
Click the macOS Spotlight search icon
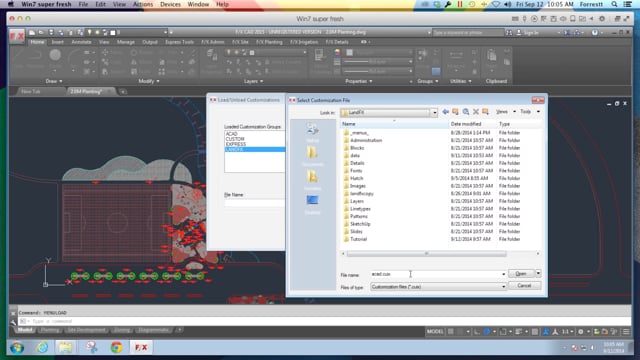tap(614, 4)
